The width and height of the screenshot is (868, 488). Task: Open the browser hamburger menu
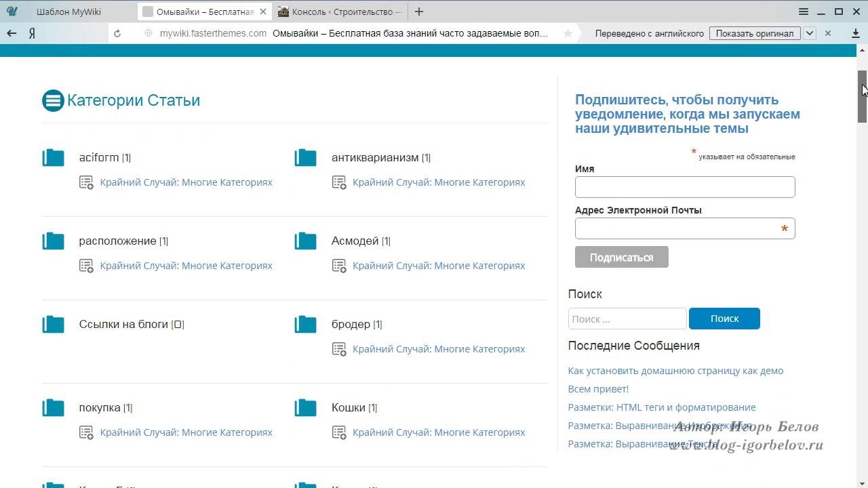point(804,12)
